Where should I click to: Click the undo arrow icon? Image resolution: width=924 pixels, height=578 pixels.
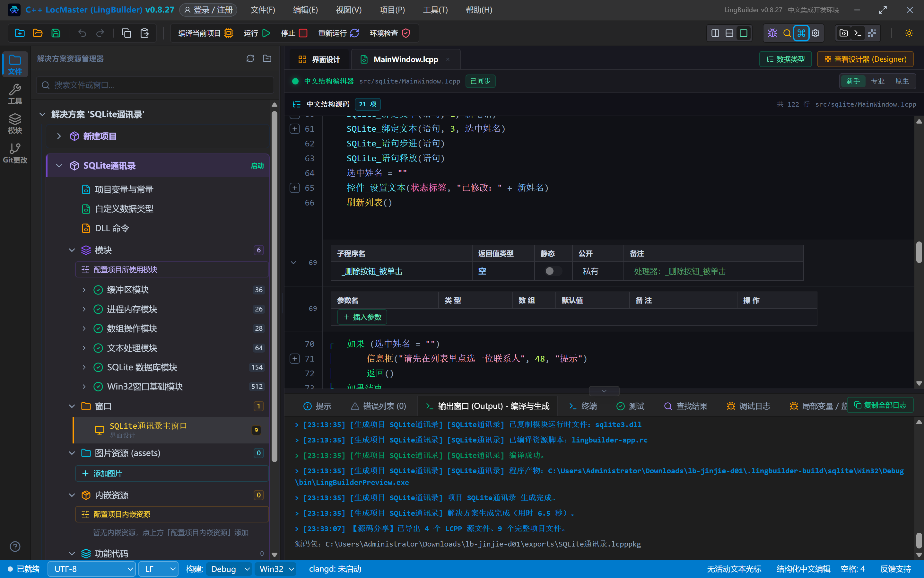(82, 33)
